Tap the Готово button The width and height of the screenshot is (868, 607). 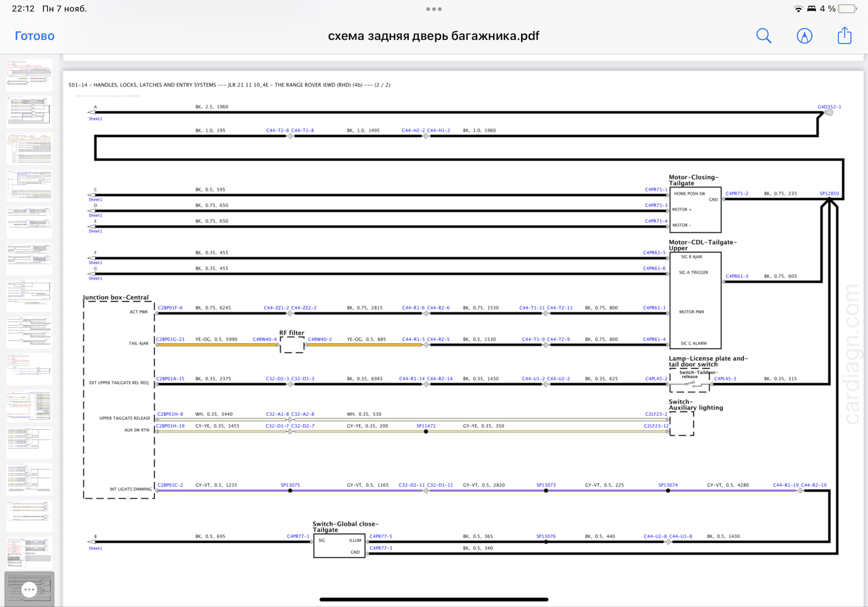(34, 36)
